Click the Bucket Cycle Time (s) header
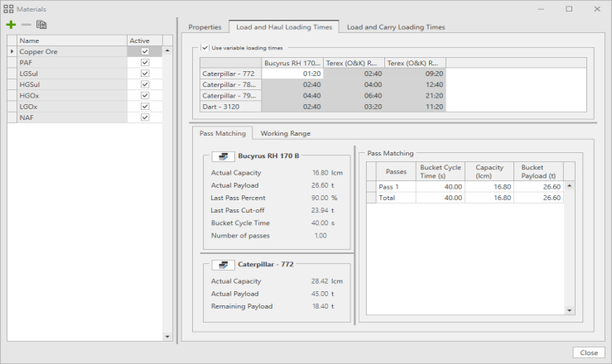 click(441, 171)
